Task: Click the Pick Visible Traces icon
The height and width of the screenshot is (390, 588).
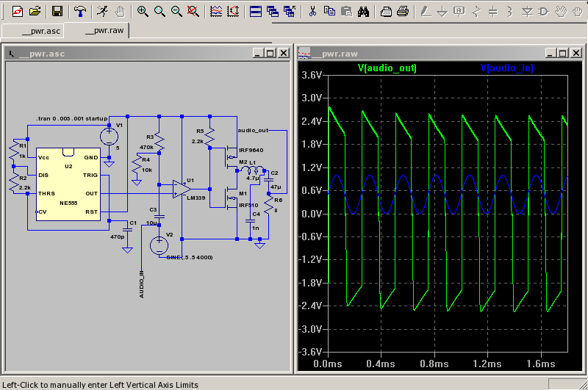Action: [x=233, y=11]
